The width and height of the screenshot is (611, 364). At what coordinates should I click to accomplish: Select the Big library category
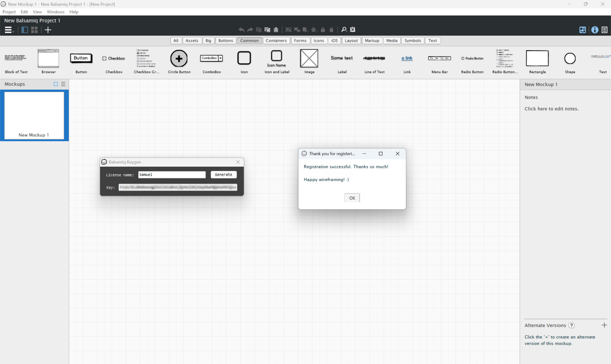[208, 41]
